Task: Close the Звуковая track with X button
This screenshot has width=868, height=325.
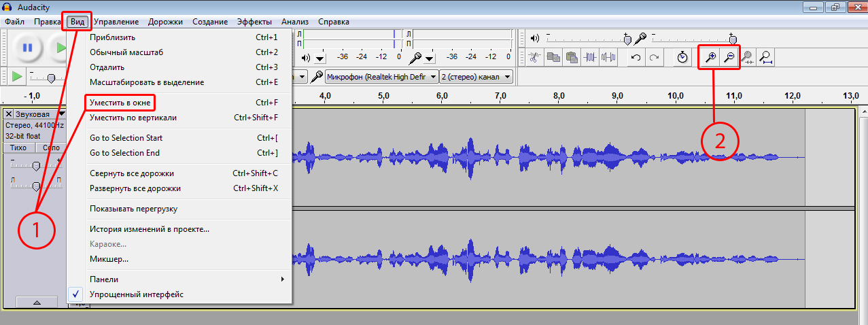Action: tap(9, 114)
